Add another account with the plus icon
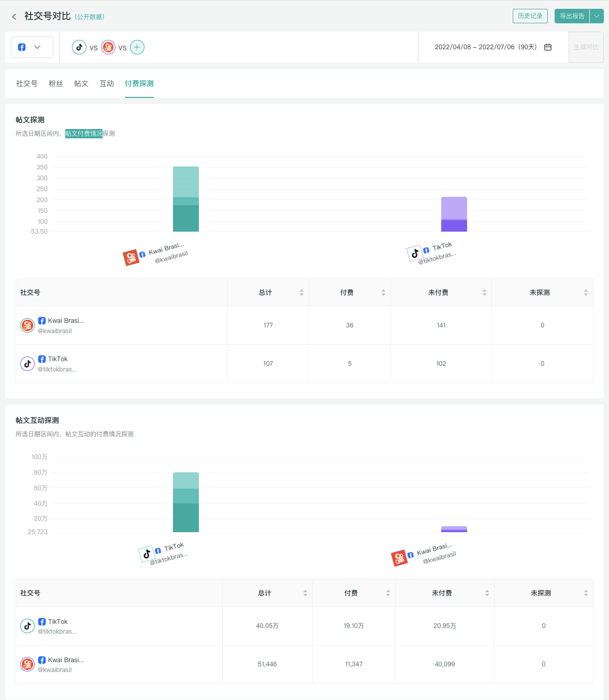The width and height of the screenshot is (609, 700). tap(137, 47)
